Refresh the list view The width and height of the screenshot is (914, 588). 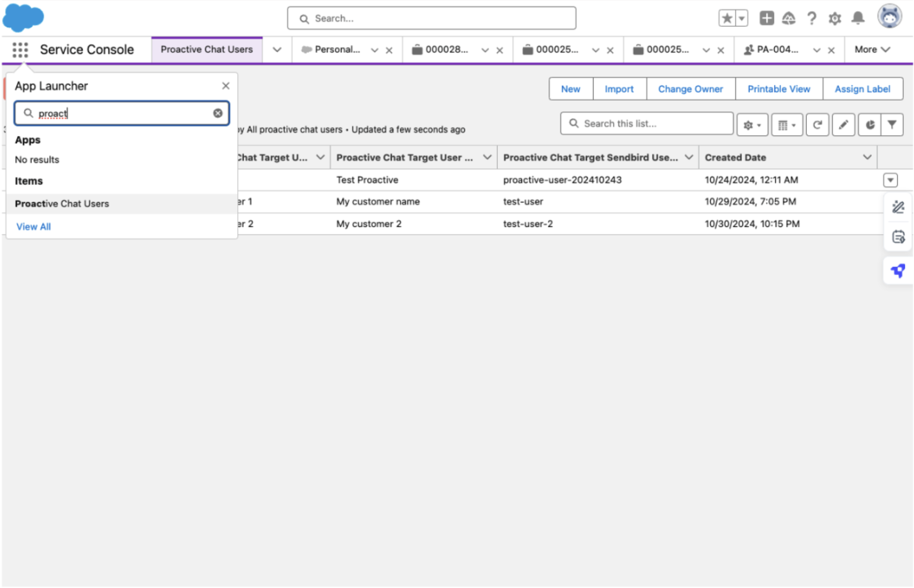coord(817,125)
